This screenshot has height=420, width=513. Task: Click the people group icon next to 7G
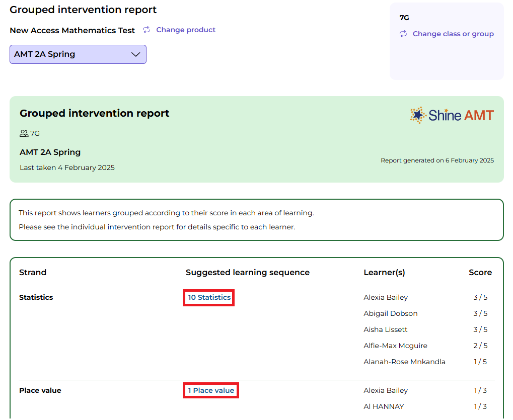point(24,134)
